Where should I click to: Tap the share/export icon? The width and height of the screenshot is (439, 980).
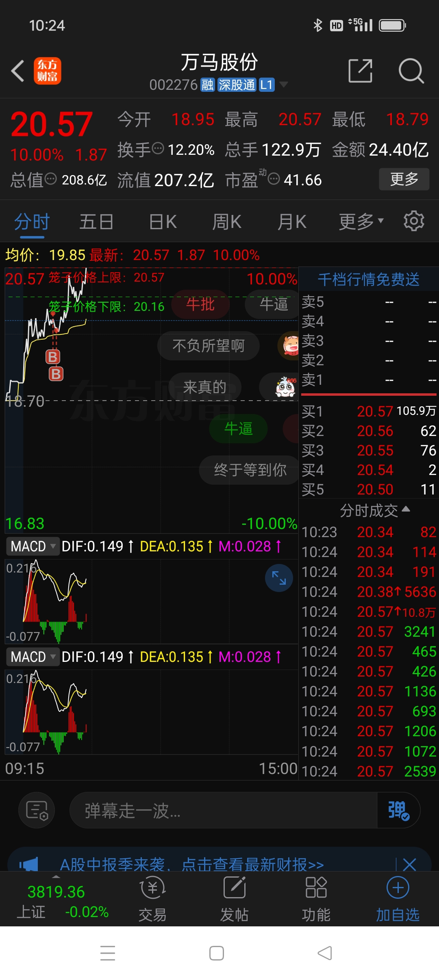(361, 71)
